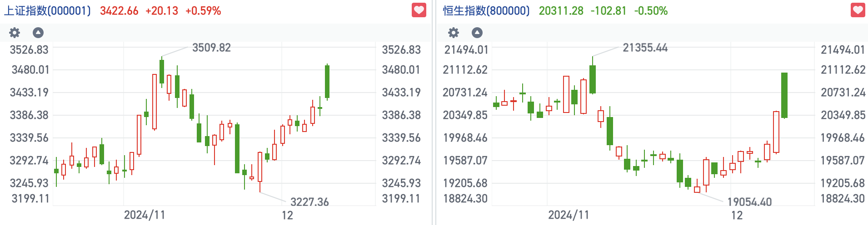The image size is (868, 225).
Task: Click the 3227.36 low price label
Action: (309, 202)
